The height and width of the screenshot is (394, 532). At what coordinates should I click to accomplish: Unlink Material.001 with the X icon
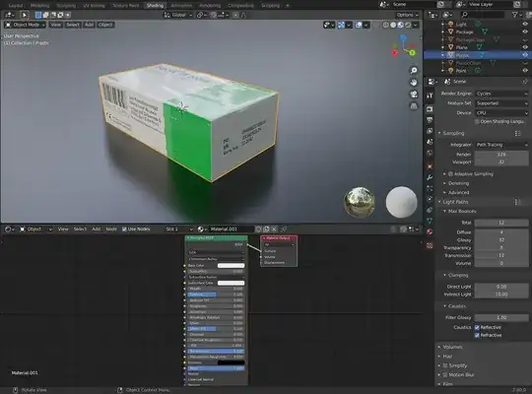coord(274,230)
